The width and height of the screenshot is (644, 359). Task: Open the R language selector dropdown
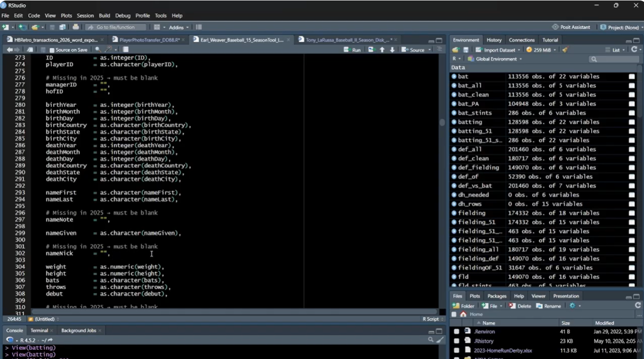coord(456,59)
